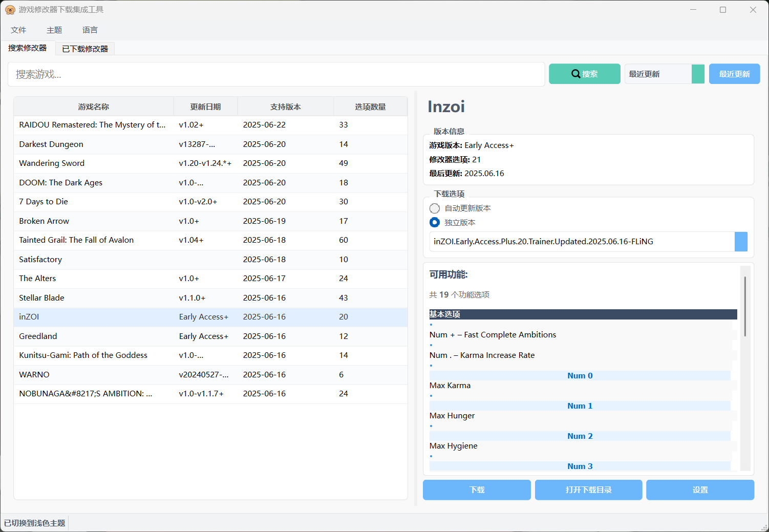This screenshot has height=532, width=769.
Task: Click 游戏版本: Early Access+ info line
Action: [x=472, y=145]
